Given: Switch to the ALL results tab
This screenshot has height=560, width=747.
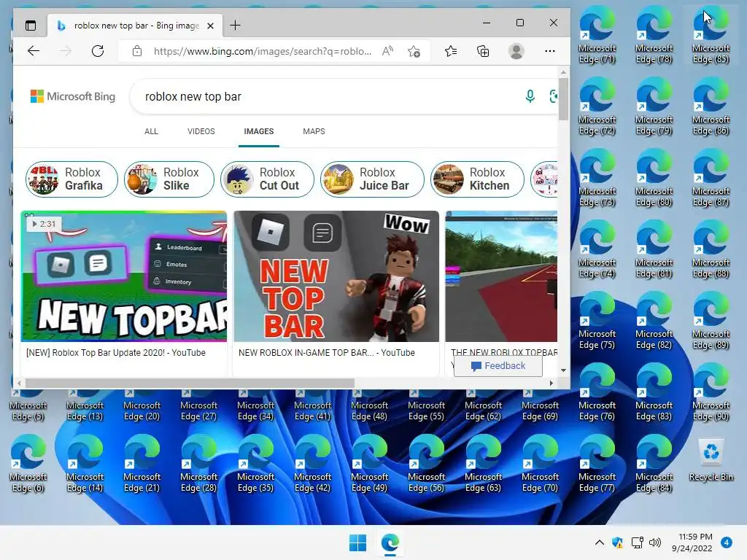Looking at the screenshot, I should (151, 131).
